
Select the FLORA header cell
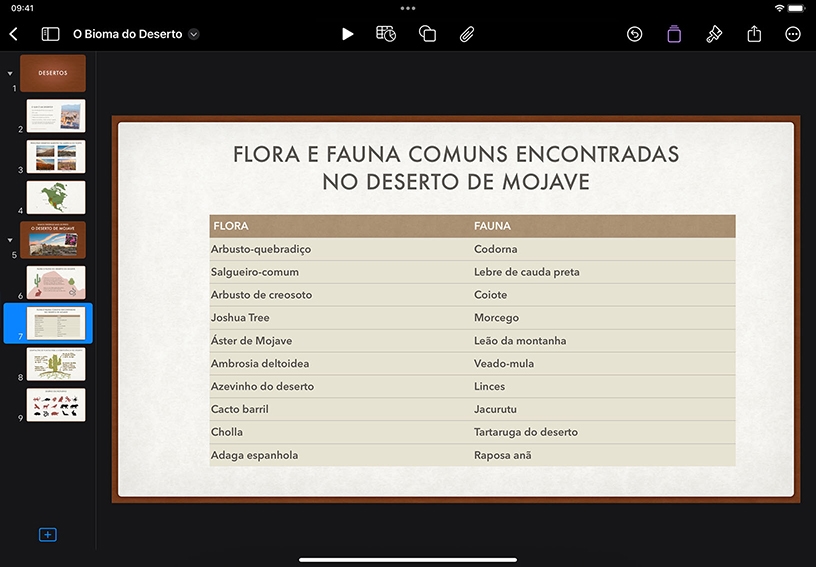[341, 226]
